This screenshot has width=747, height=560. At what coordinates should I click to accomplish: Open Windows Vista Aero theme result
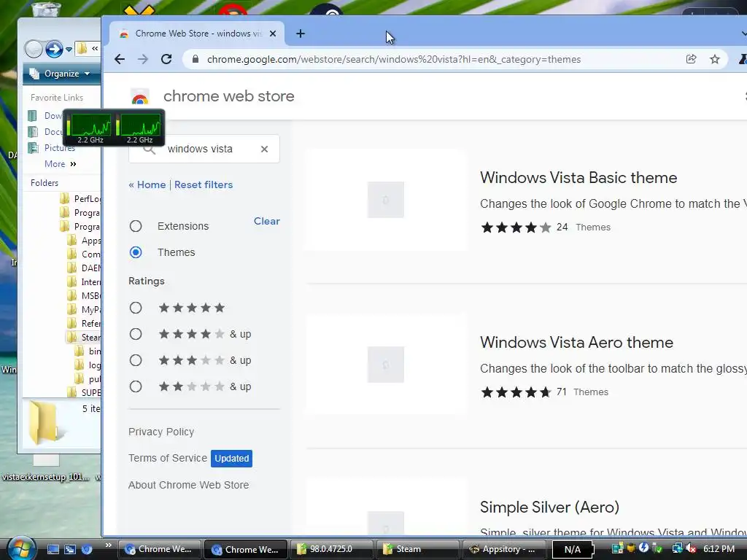(x=576, y=343)
